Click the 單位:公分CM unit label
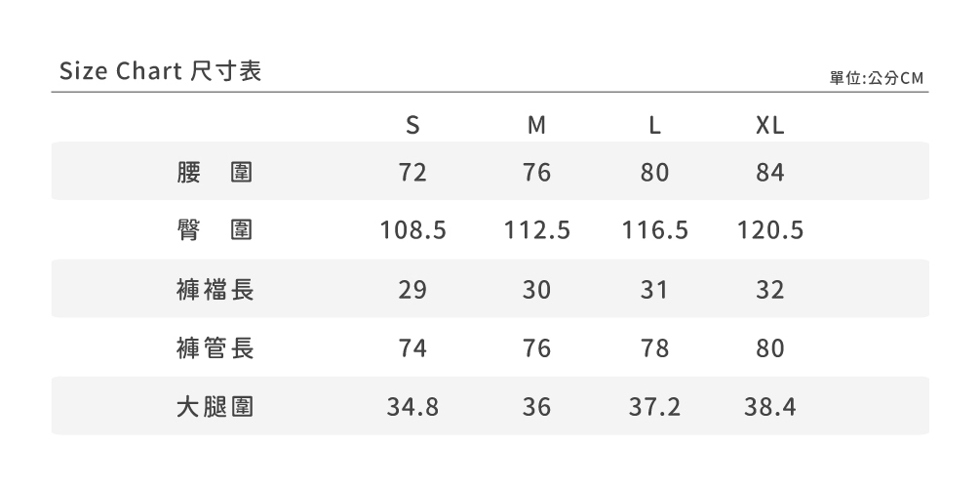980x488 pixels. point(875,78)
